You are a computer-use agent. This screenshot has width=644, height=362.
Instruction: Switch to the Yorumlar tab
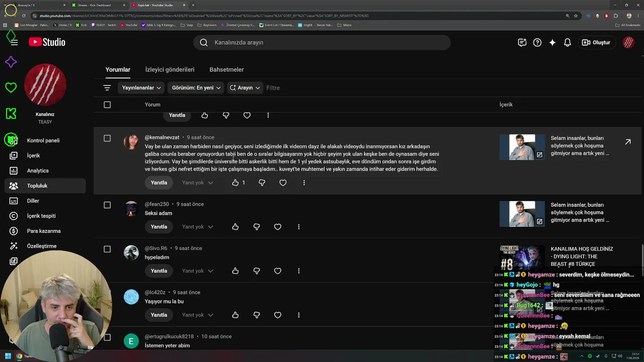[118, 70]
